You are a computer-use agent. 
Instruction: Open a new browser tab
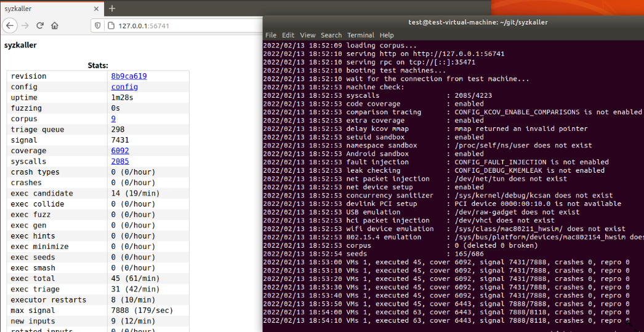click(x=111, y=9)
